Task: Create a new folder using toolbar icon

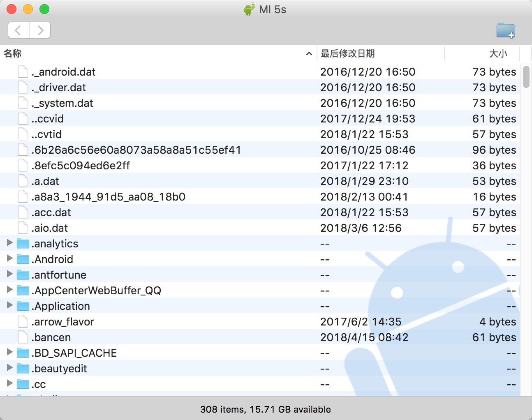Action: click(x=506, y=30)
